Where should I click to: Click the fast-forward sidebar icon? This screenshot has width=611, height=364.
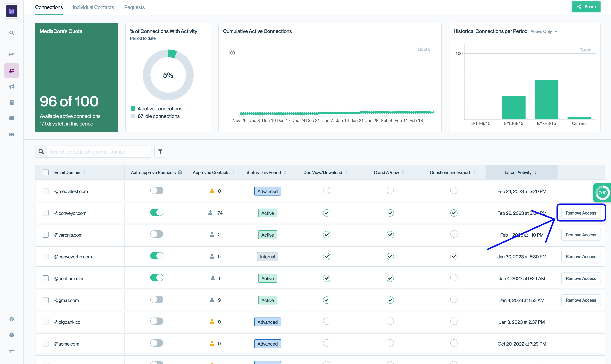(11, 134)
